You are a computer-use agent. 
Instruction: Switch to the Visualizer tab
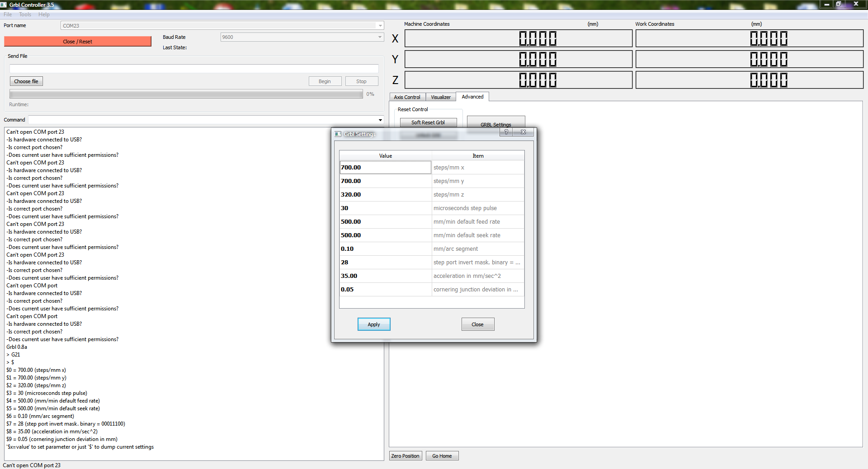[441, 97]
